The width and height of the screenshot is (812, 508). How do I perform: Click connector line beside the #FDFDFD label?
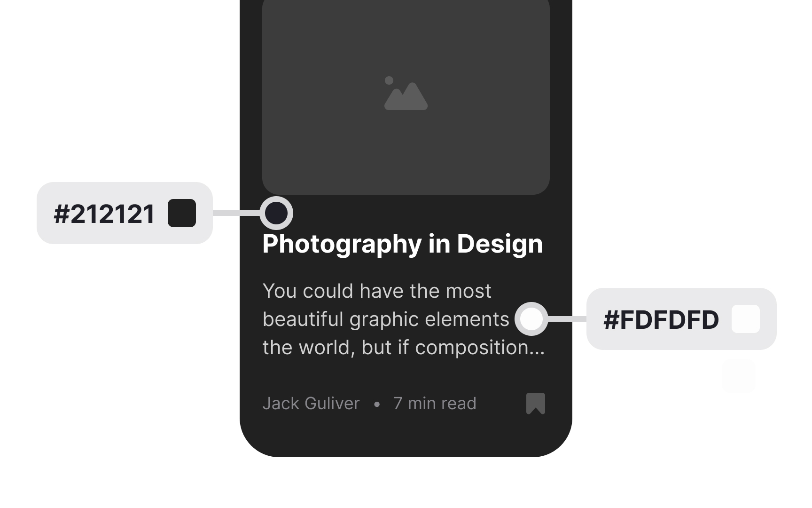click(567, 319)
